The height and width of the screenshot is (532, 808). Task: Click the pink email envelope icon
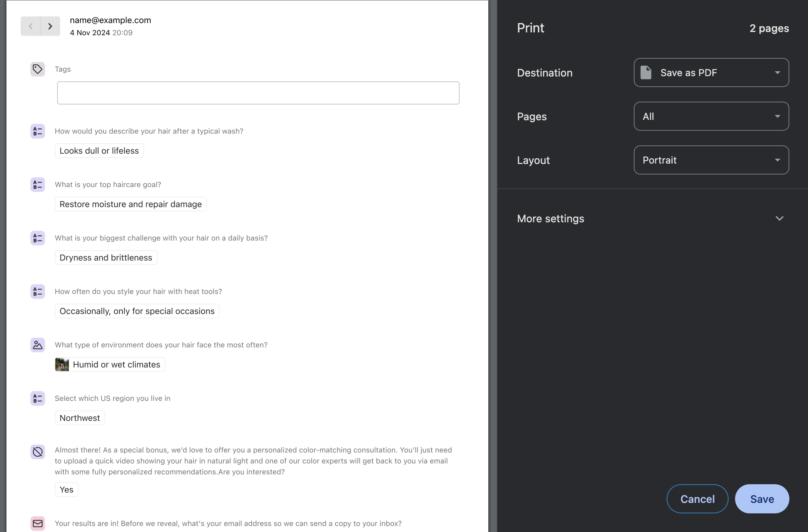pos(38,523)
